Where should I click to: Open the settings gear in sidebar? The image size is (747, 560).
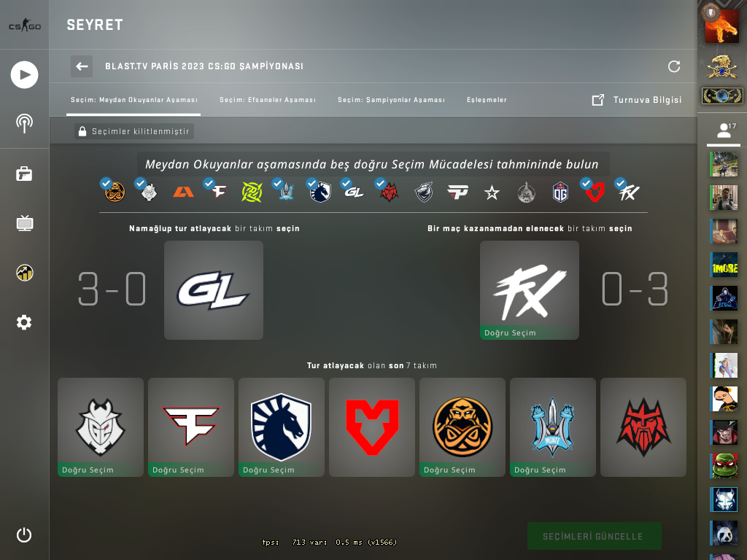coord(24,322)
